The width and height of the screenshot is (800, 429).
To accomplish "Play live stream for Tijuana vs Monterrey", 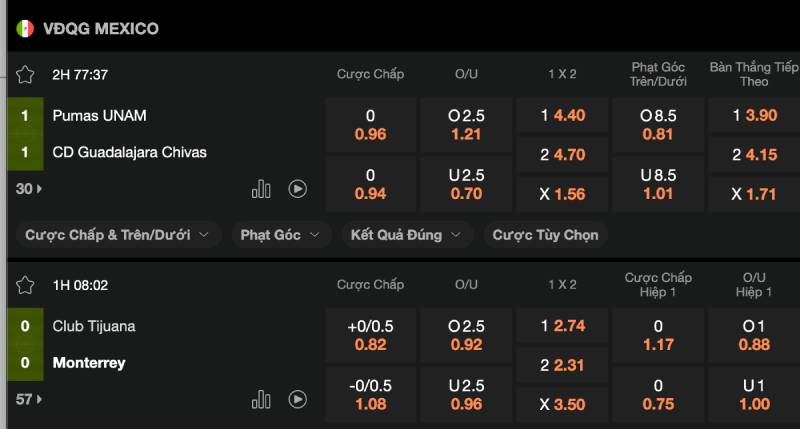I will tap(297, 399).
